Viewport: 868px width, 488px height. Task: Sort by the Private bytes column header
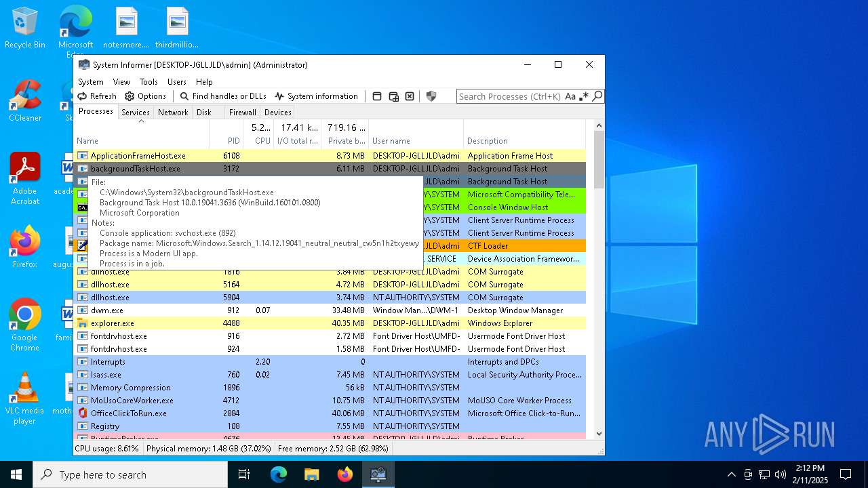coord(344,134)
